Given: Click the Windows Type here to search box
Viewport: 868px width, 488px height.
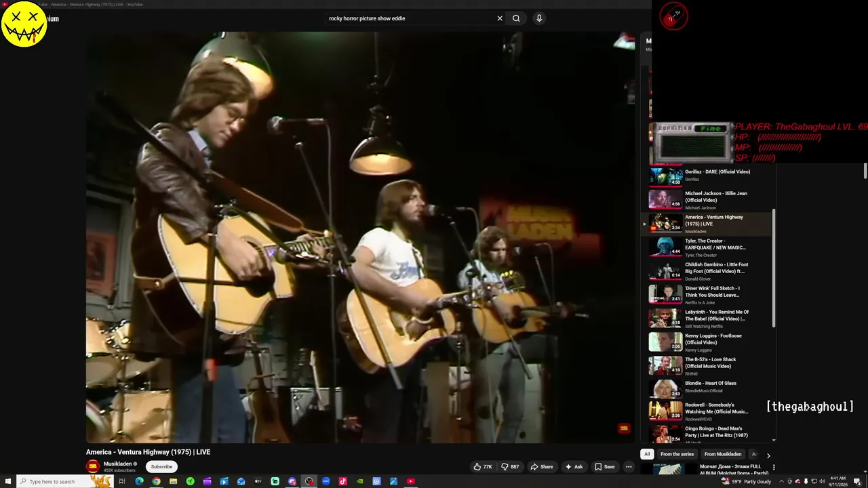Looking at the screenshot, I should click(x=64, y=481).
